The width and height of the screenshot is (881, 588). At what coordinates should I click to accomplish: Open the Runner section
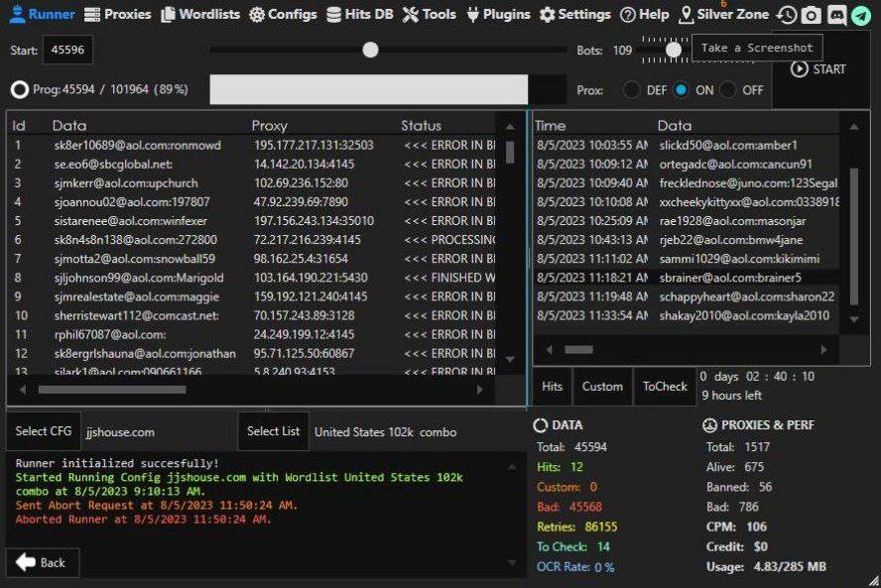pos(42,14)
